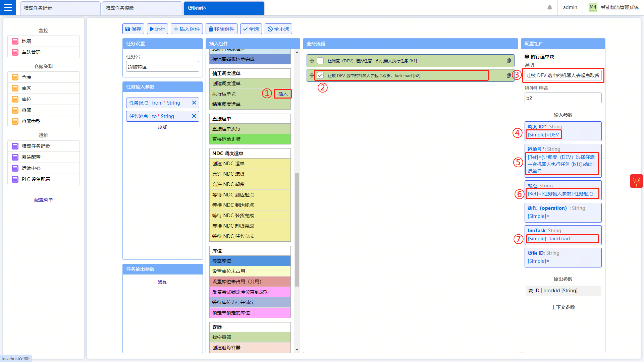Image resolution: width=644 pixels, height=362 pixels.
Task: Copy block b1 with its copy icon
Action: click(509, 61)
